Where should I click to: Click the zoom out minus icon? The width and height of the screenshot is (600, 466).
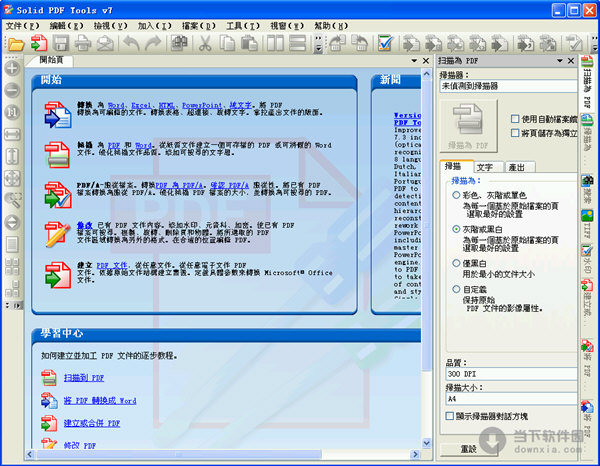pyautogui.click(x=12, y=90)
